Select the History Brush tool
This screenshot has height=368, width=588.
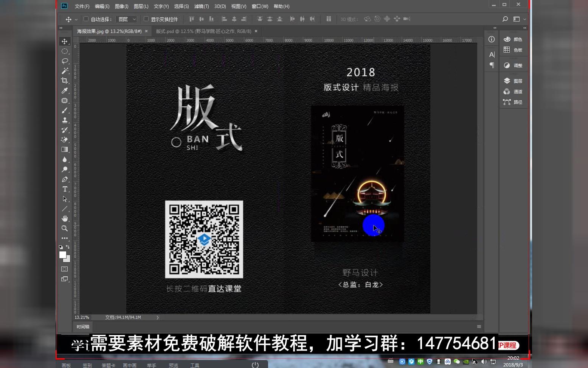coord(65,130)
